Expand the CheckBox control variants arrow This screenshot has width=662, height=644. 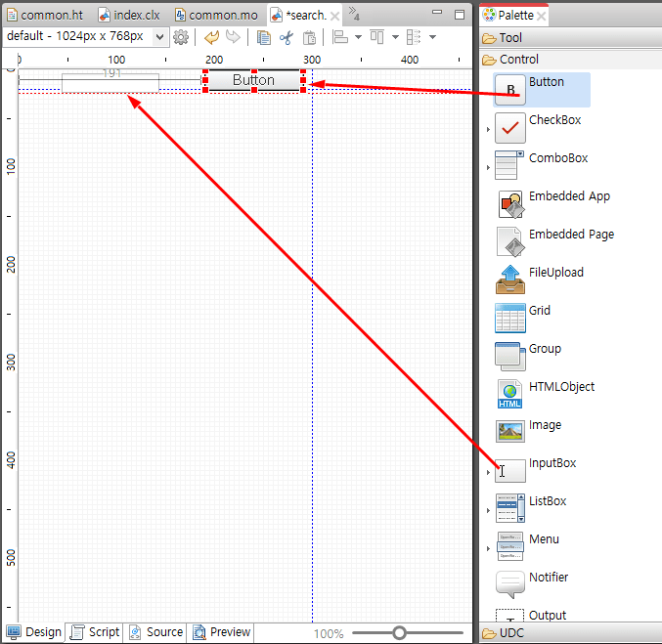[488, 129]
